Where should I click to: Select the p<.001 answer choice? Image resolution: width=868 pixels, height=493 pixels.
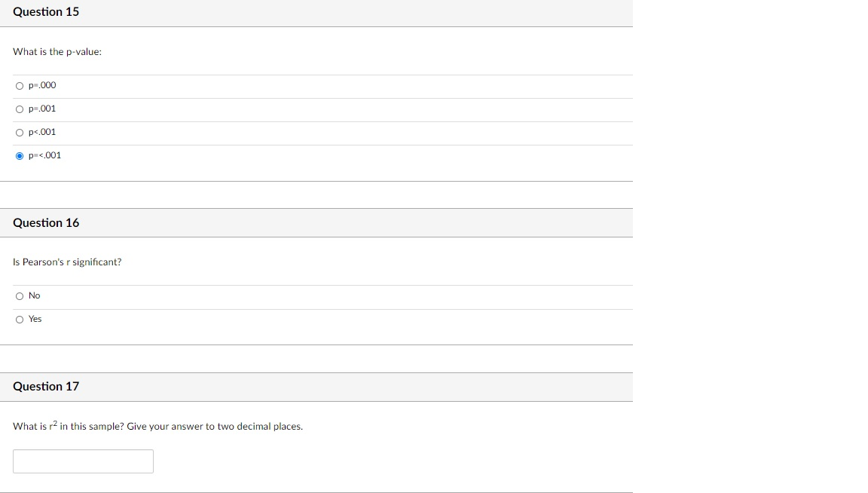point(20,132)
